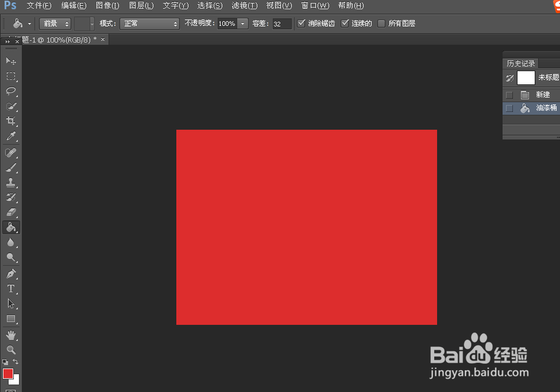Click the Ps application logo

(10, 5)
